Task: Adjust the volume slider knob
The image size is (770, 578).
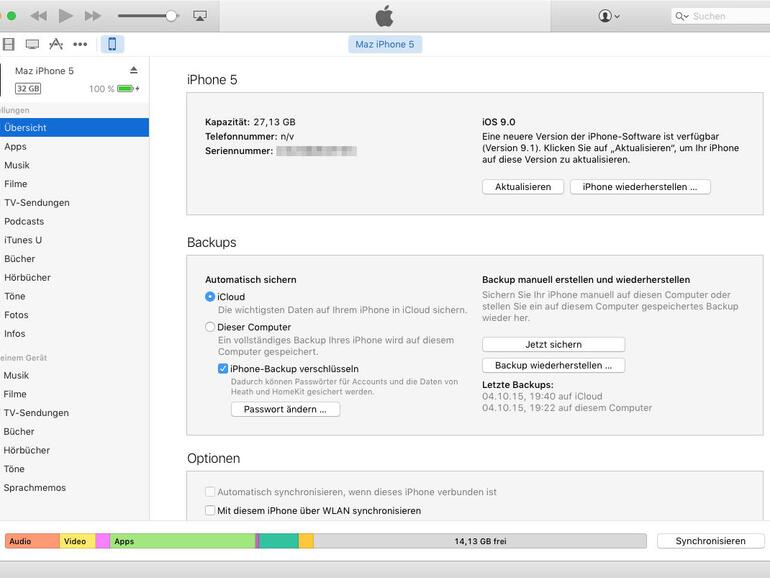Action: coord(171,16)
